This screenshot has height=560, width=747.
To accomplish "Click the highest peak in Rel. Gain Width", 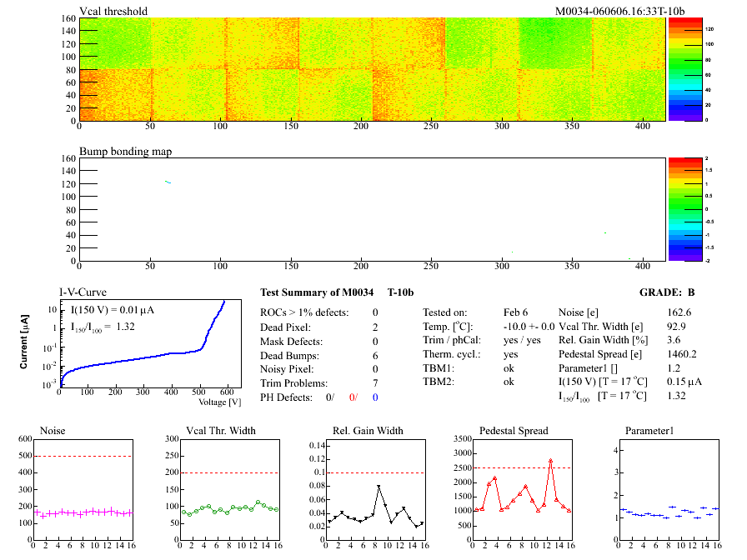I will pyautogui.click(x=379, y=486).
